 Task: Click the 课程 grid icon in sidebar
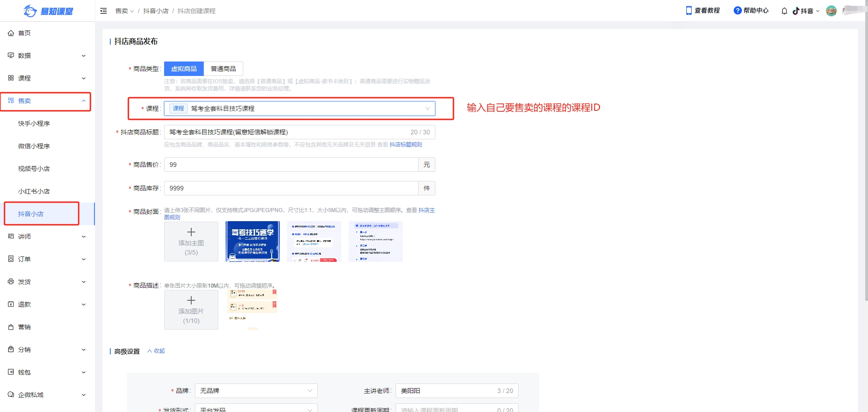[x=11, y=78]
